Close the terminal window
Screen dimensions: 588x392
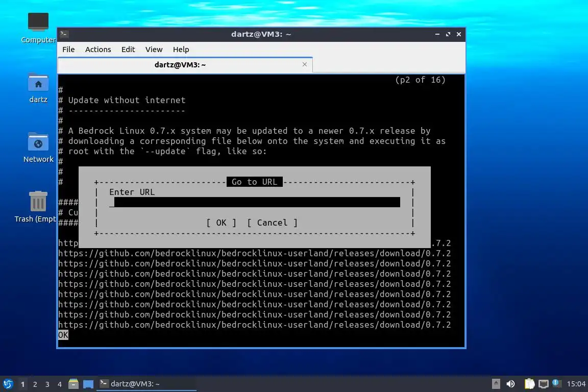click(459, 34)
